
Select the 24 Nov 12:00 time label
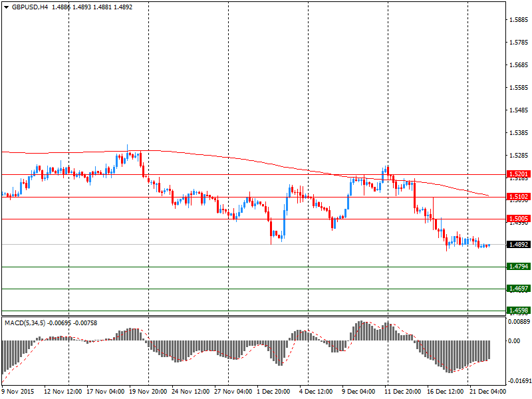coord(191,392)
